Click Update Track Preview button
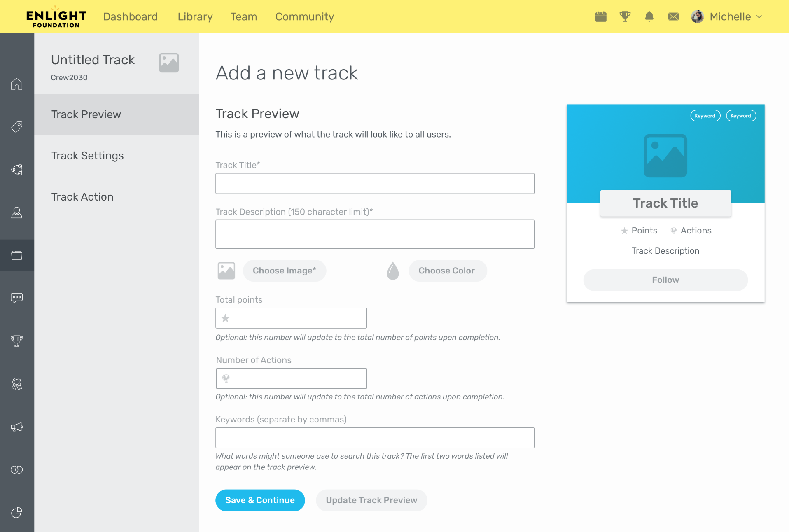 coord(371,500)
